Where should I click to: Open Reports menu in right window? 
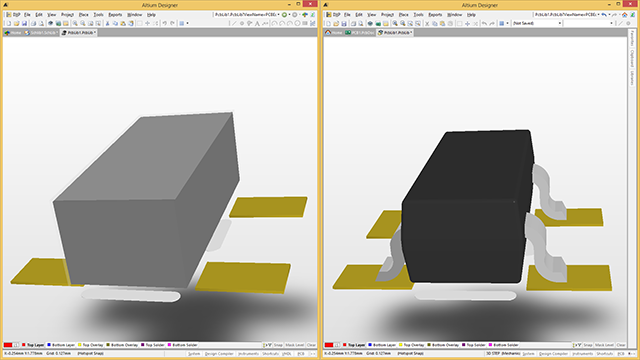(435, 15)
